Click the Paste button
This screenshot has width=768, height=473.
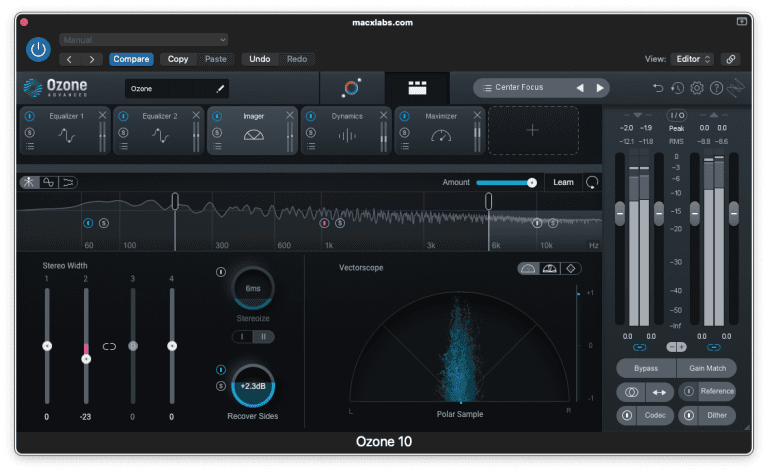click(216, 59)
